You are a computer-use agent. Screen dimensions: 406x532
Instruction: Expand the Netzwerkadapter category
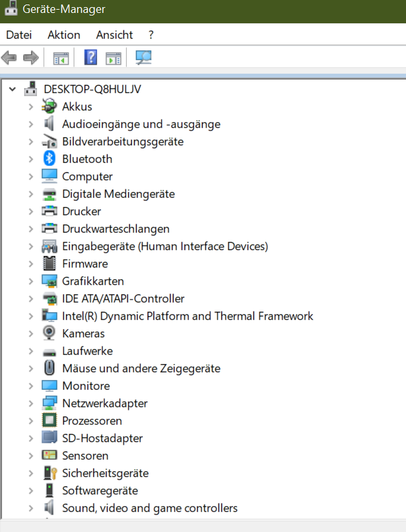[30, 403]
